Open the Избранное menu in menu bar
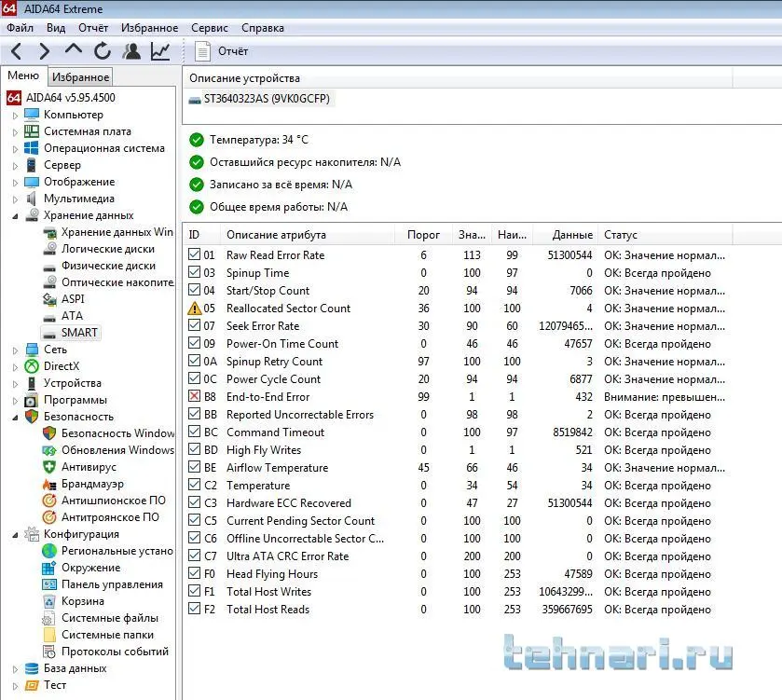The image size is (782, 700). tap(149, 28)
